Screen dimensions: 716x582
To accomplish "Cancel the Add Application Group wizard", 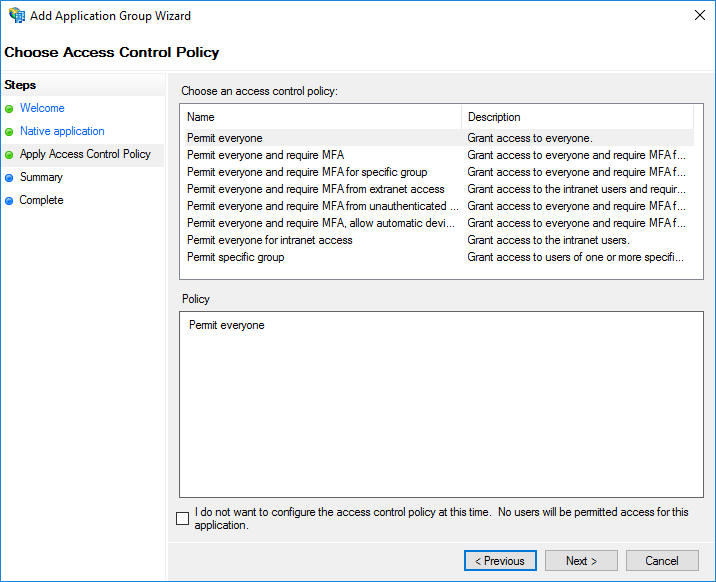I will [x=662, y=561].
